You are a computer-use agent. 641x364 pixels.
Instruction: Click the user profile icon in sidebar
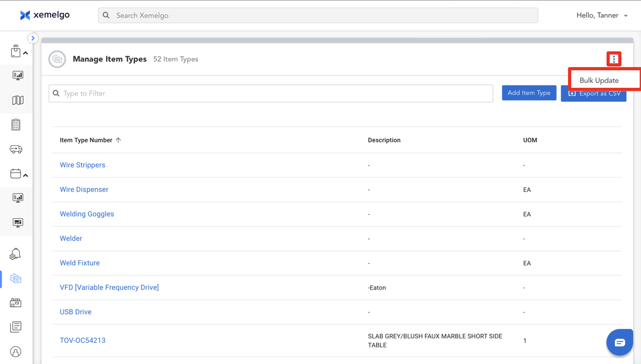click(16, 352)
